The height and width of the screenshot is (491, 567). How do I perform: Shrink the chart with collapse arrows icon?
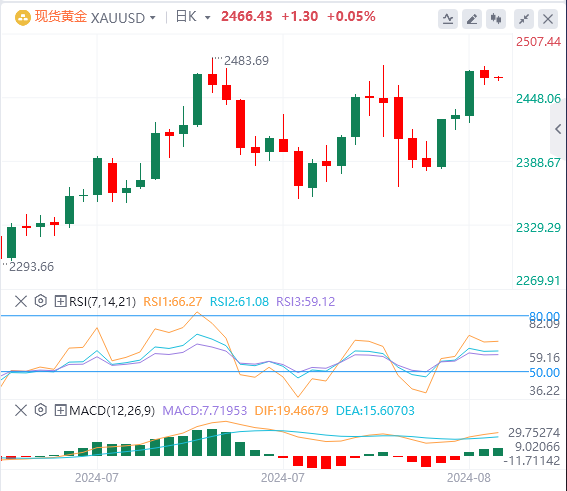524,19
